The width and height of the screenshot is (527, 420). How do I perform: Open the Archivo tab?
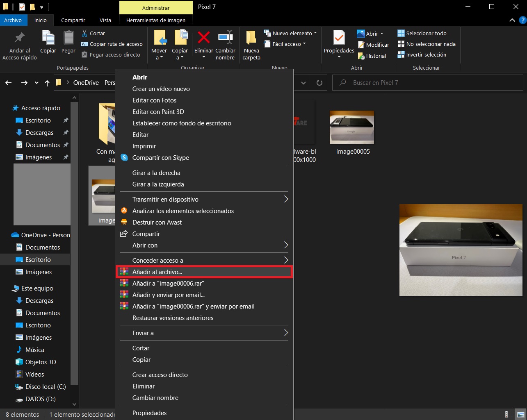pos(13,20)
